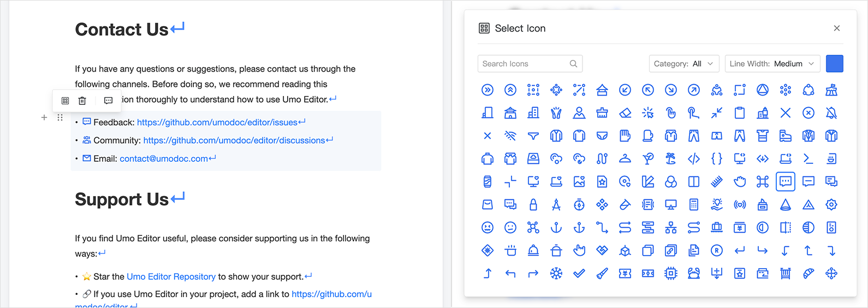Click the comment icon in floating toolbar
The image size is (868, 308).
(108, 100)
